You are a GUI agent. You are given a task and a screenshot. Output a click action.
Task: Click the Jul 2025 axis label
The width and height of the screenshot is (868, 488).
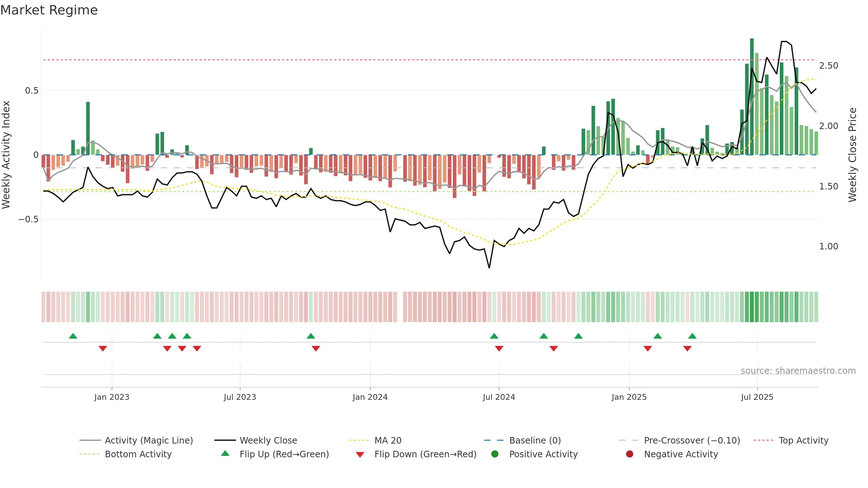(757, 397)
